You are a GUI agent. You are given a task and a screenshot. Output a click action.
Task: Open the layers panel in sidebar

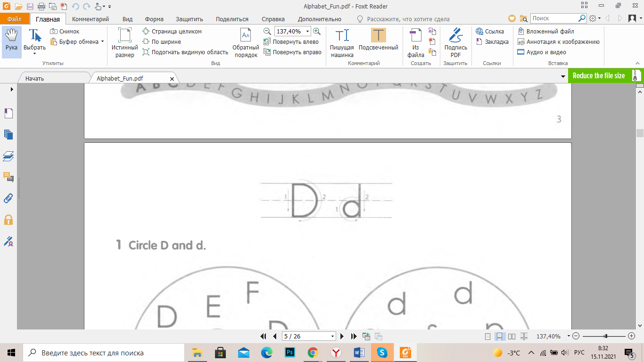point(8,156)
